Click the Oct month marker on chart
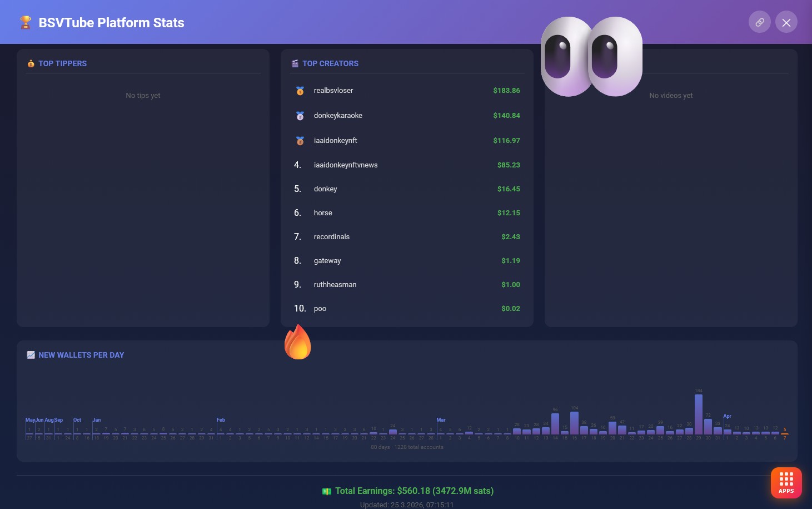This screenshot has width=812, height=509. [x=77, y=420]
